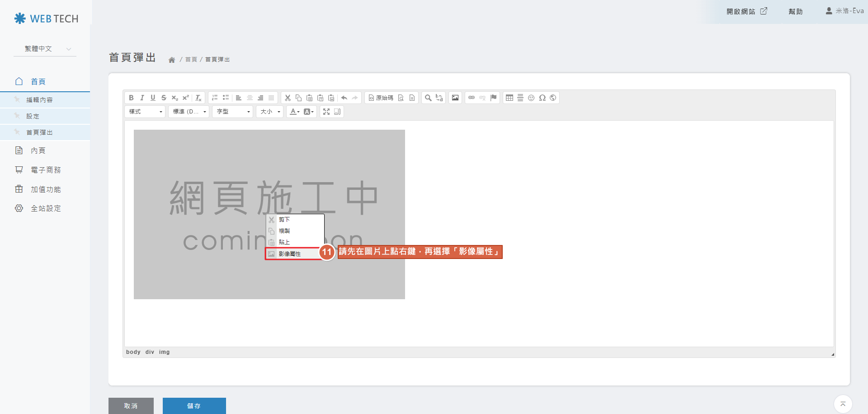Open the 繁體中文 language selector
This screenshot has height=414, width=868.
(x=45, y=49)
